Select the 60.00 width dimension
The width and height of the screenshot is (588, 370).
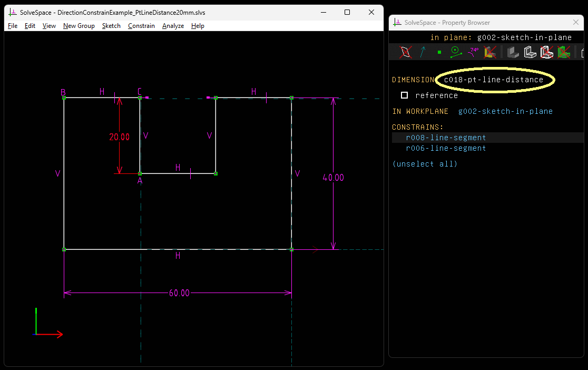179,293
